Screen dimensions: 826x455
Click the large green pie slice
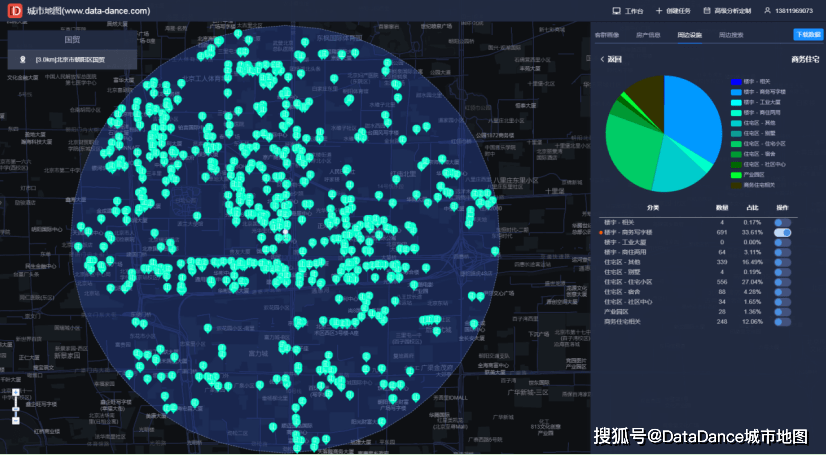(630, 153)
